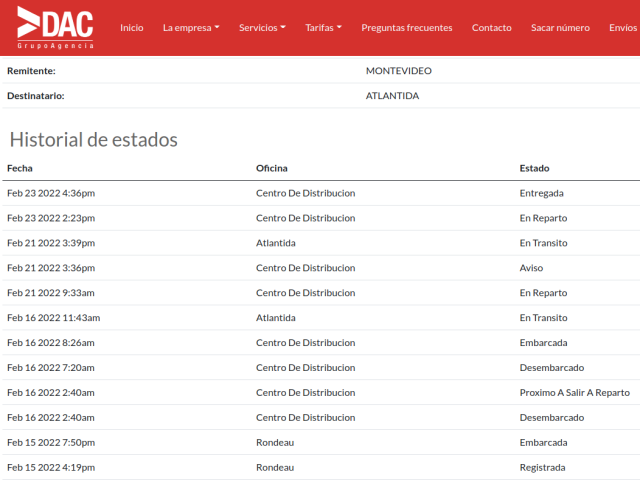
Task: Expand the La empresa dropdown menu
Action: (191, 28)
